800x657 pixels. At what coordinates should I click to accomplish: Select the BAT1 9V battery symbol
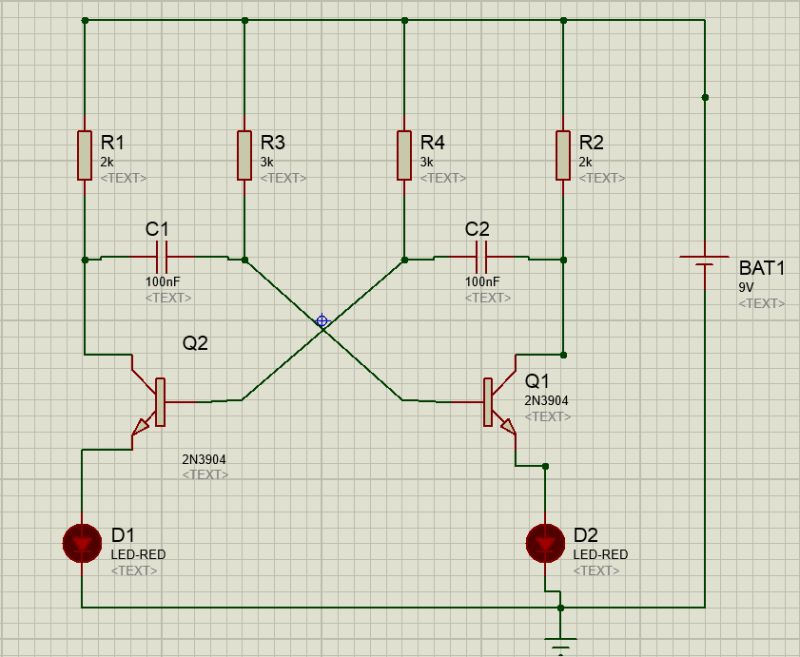click(x=707, y=258)
